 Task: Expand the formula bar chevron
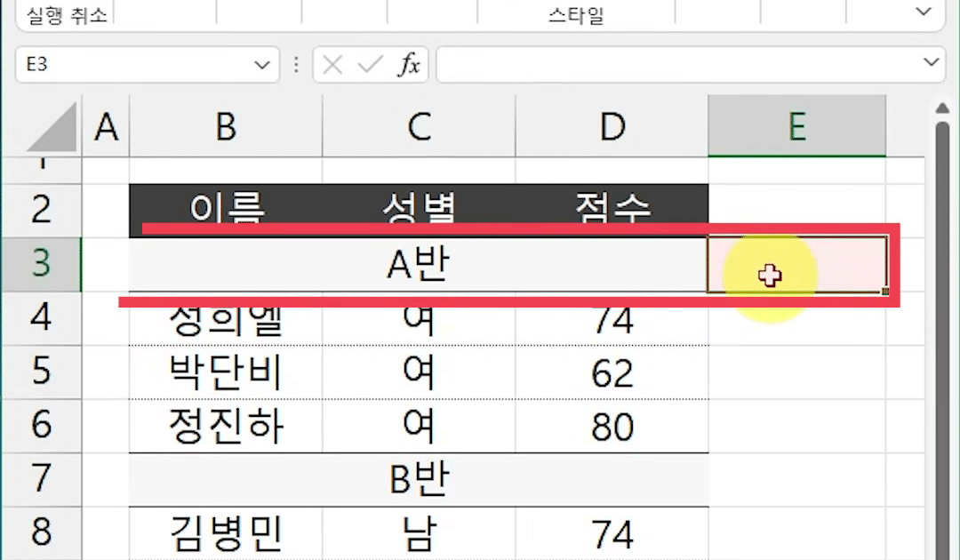(932, 62)
